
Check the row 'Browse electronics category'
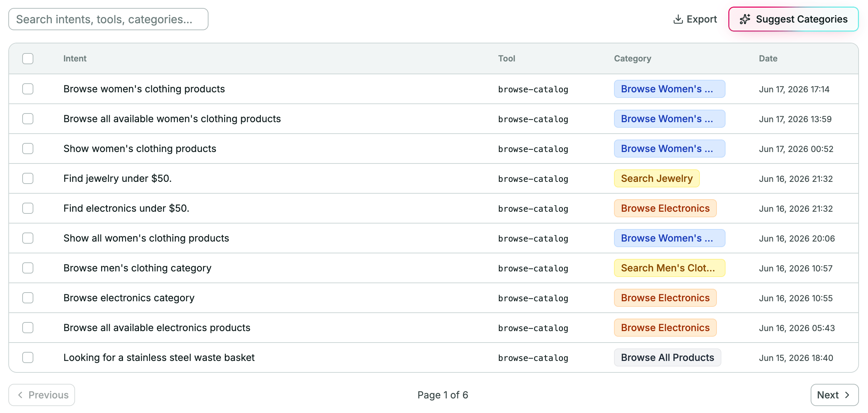pos(28,298)
